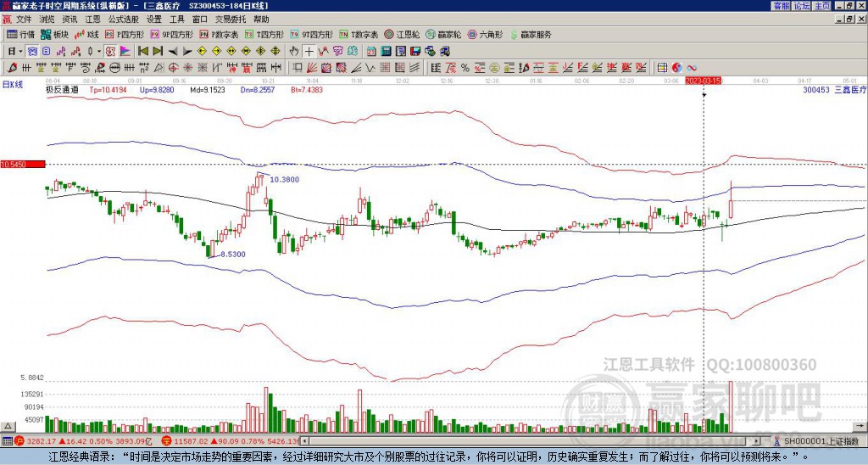This screenshot has height=465, width=868.
Task: Open the T四方形 tool
Action: (264, 34)
